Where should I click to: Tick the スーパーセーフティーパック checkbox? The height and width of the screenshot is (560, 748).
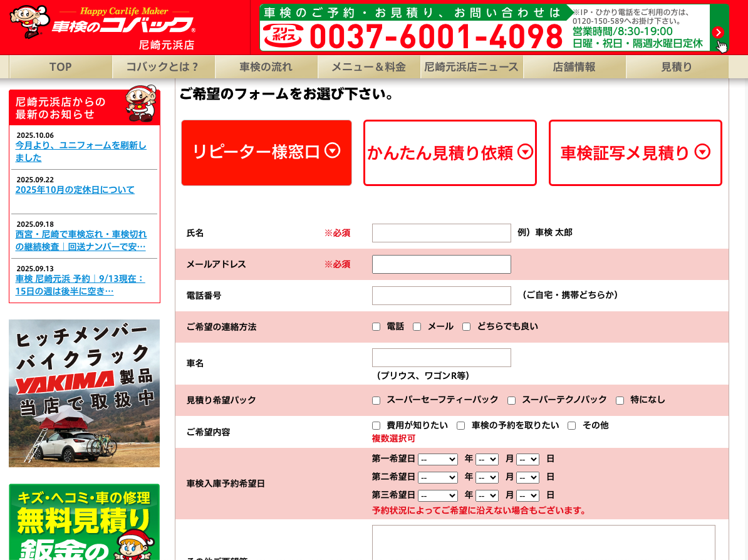coord(376,400)
